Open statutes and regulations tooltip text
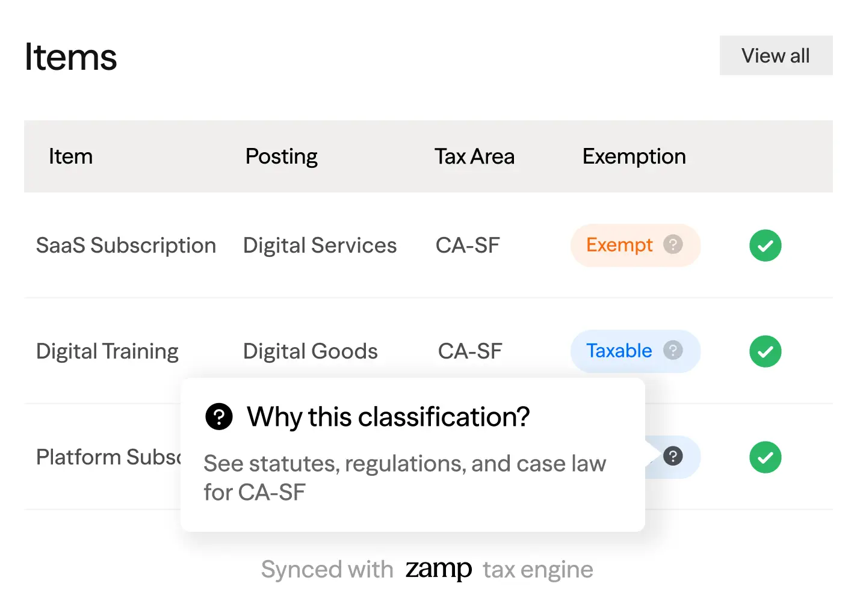The image size is (857, 616). (404, 478)
